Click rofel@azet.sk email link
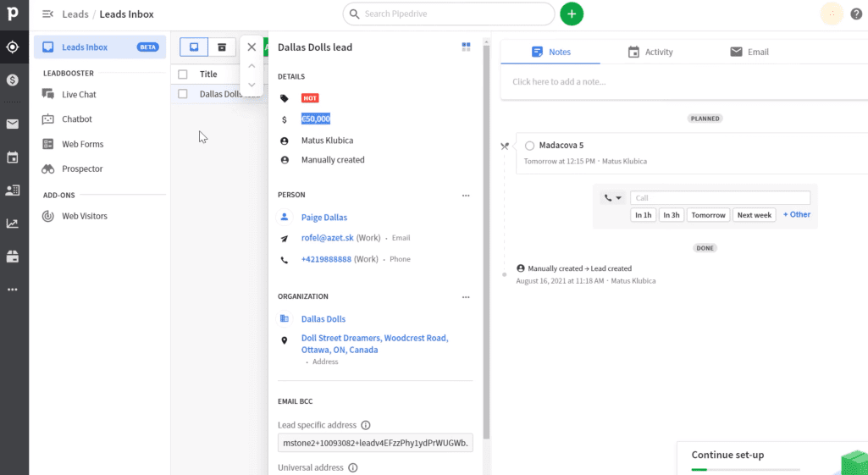 pyautogui.click(x=327, y=237)
